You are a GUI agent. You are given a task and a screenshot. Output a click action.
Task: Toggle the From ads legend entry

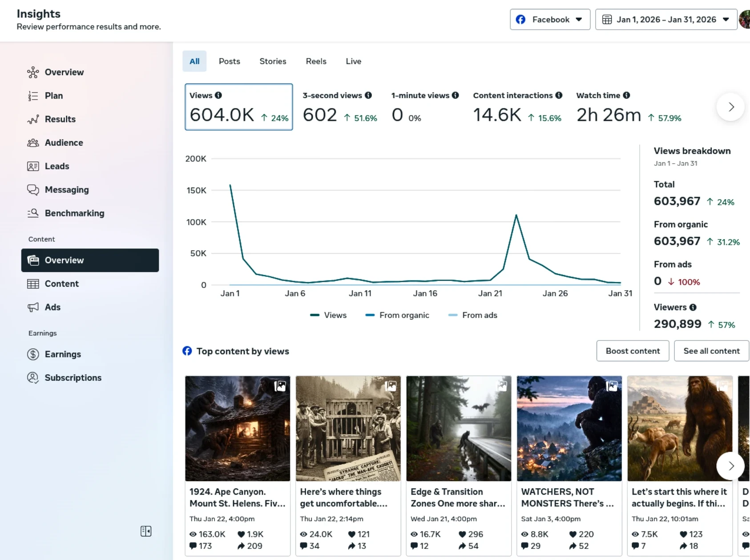point(472,315)
